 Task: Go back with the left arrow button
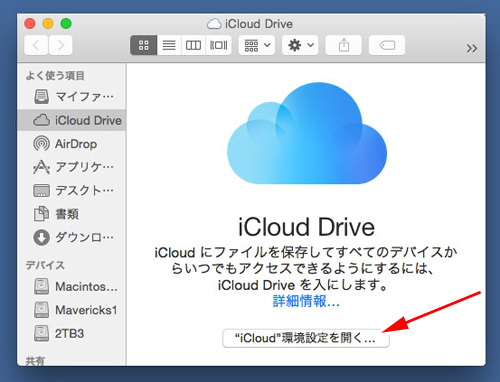coord(36,45)
